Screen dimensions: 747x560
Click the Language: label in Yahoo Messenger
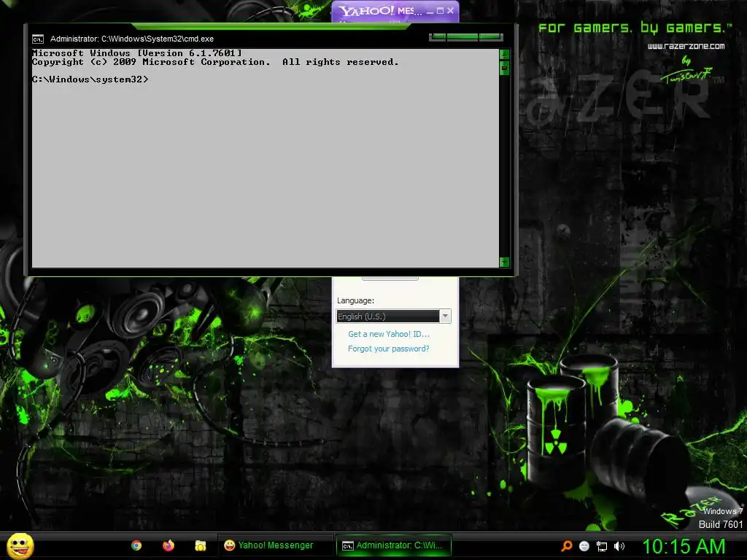pos(355,300)
